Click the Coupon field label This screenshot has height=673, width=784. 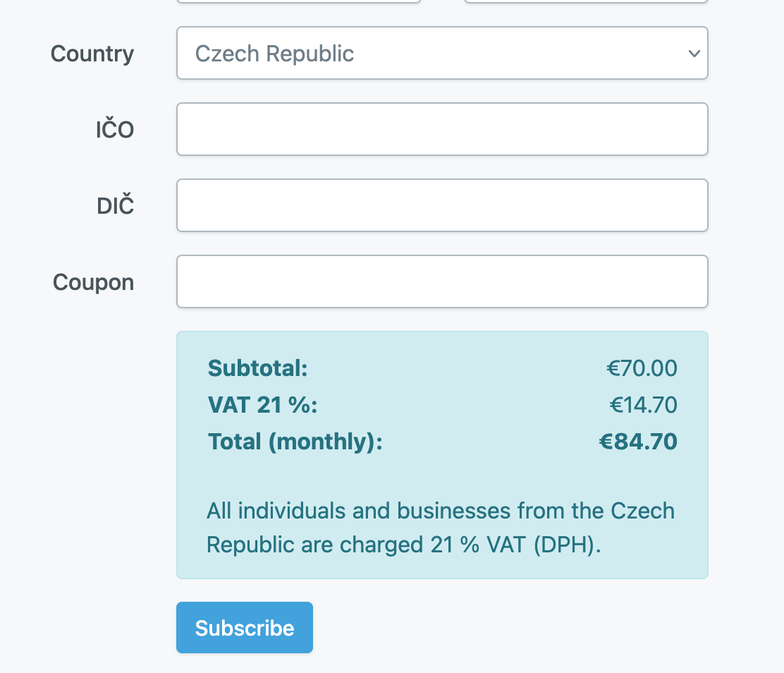(x=94, y=282)
